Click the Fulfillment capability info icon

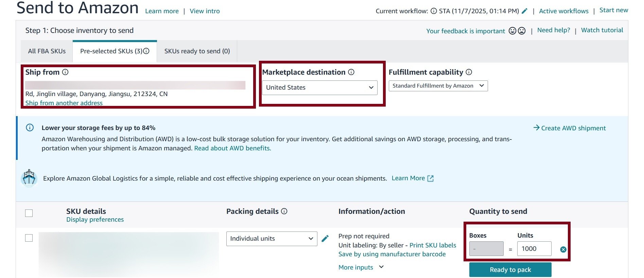[469, 72]
